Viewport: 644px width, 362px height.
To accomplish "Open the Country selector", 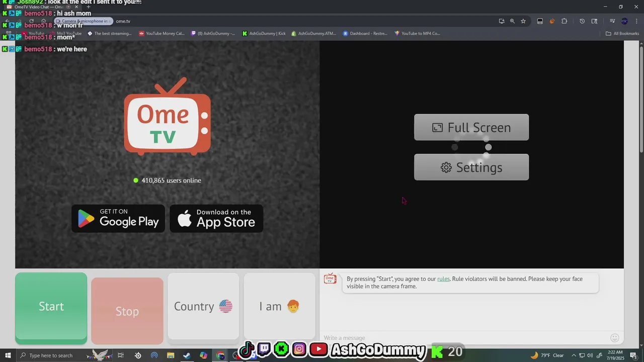I will [x=203, y=306].
